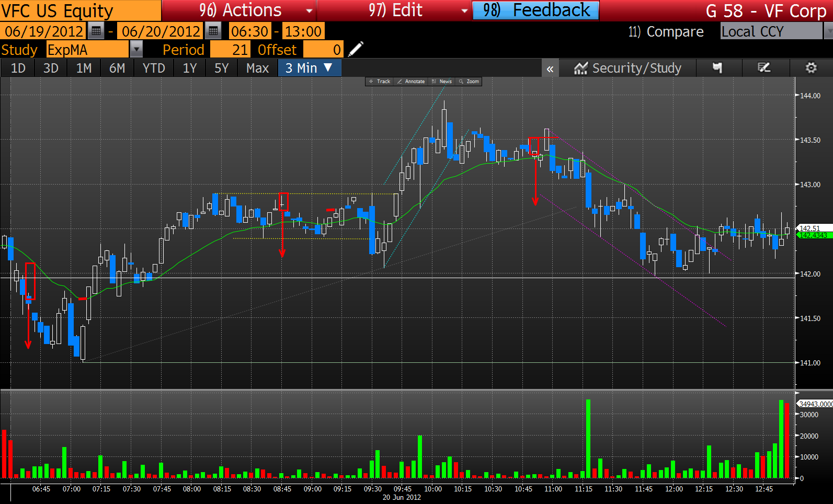
Task: Edit the end date 06/20/2012 field
Action: pyautogui.click(x=161, y=31)
